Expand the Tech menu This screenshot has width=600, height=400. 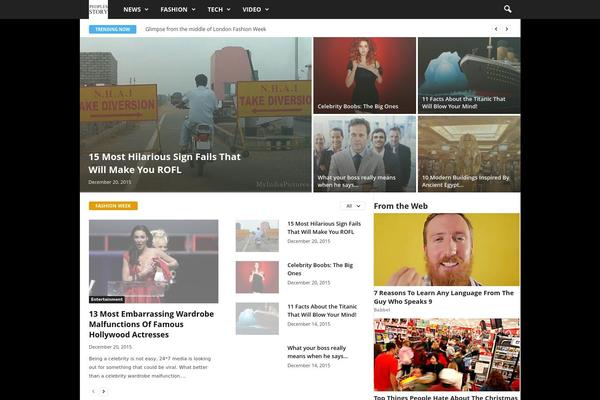tap(219, 10)
